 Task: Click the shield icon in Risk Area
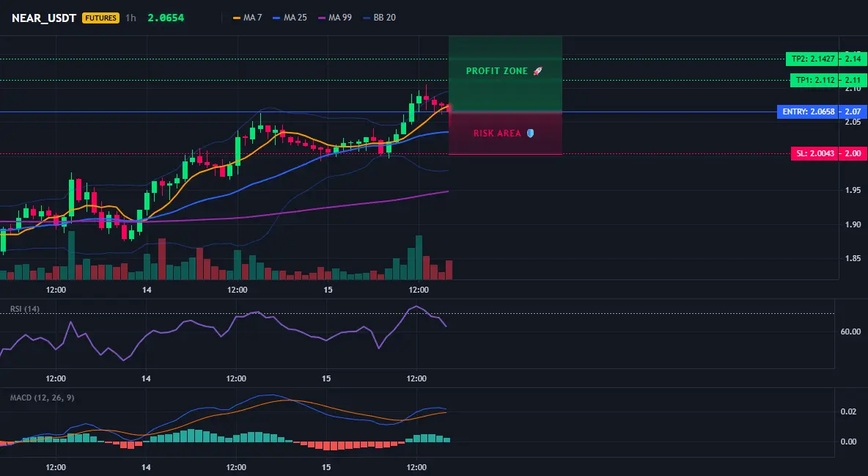[530, 133]
